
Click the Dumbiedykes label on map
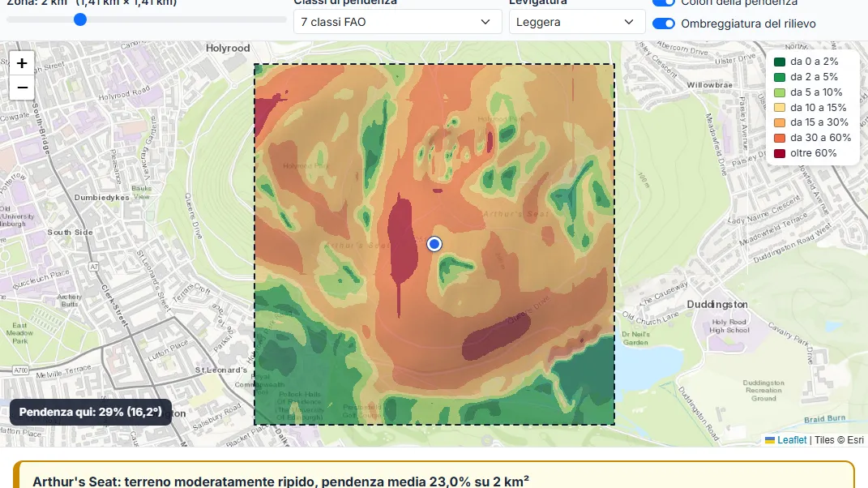(x=102, y=198)
